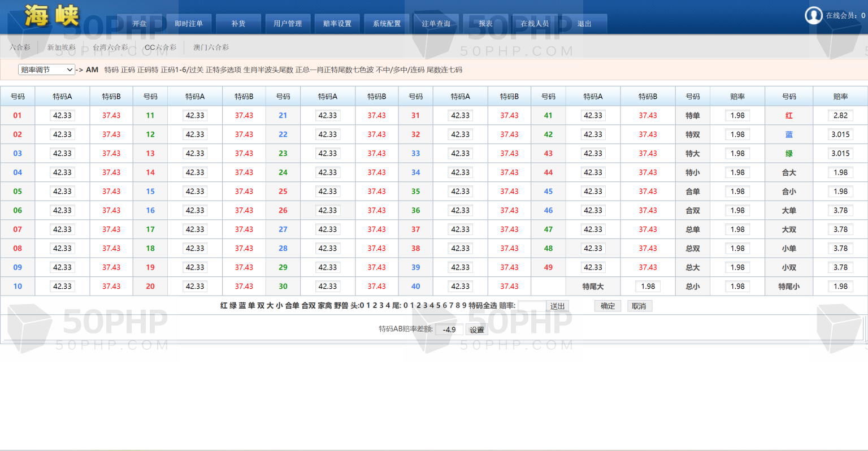Screen dimensions: 868x451
Task: Click the 送出 button
Action: (x=557, y=306)
